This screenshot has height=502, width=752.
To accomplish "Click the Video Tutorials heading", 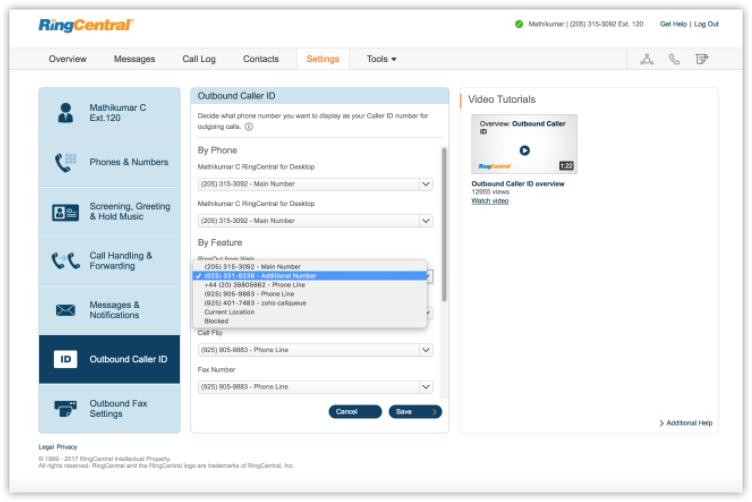I will pos(502,99).
